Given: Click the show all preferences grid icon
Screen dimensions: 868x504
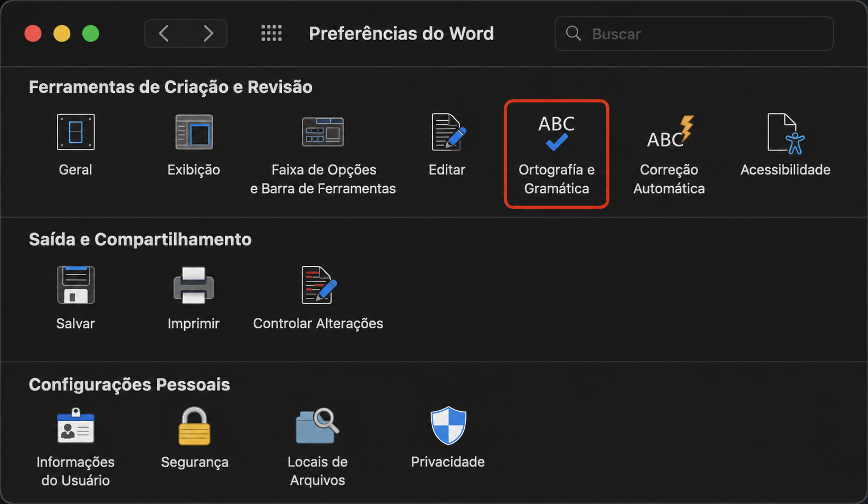Looking at the screenshot, I should 271,33.
